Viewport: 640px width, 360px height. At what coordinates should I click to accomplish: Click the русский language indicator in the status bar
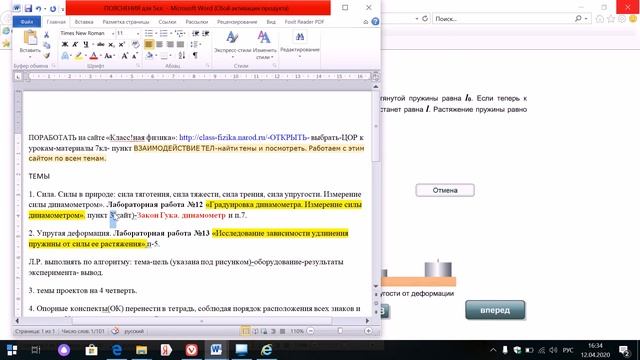pyautogui.click(x=134, y=331)
